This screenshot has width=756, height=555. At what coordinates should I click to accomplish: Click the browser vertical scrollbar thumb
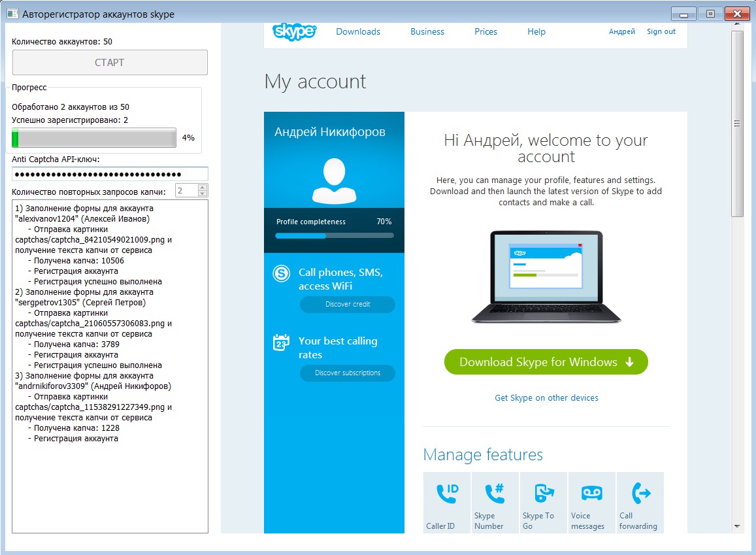coord(736,124)
